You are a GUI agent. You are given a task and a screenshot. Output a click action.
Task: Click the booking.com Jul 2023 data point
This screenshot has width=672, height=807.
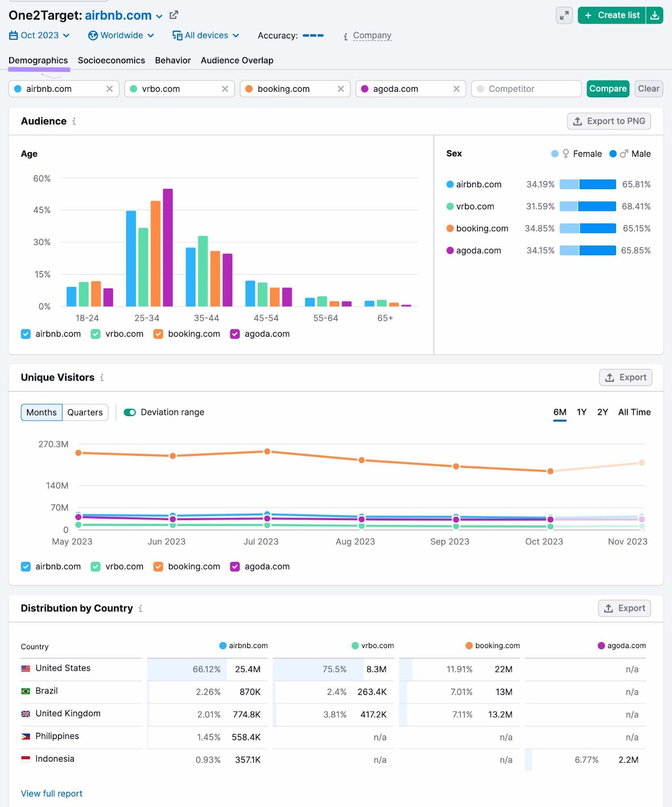click(x=267, y=451)
